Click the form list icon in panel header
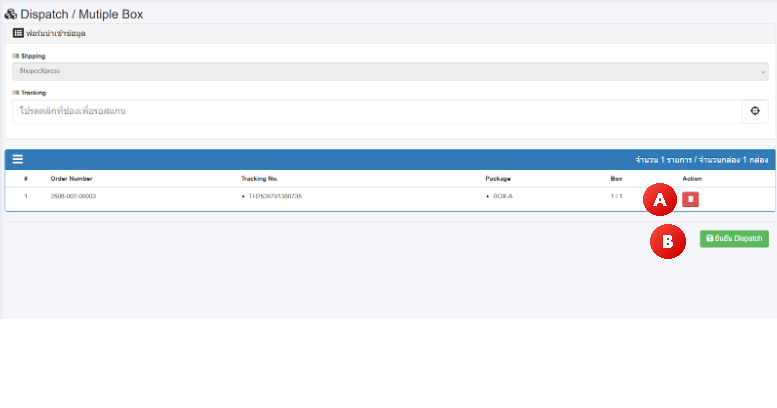This screenshot has height=408, width=777. tap(18, 34)
